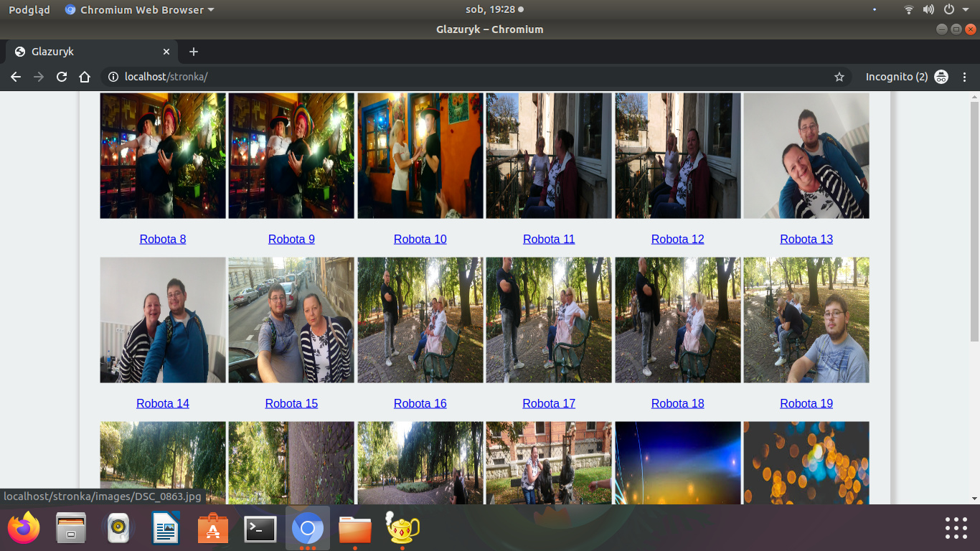Viewport: 980px width, 551px height.
Task: Open the clock and calendar panel
Action: tap(490, 10)
